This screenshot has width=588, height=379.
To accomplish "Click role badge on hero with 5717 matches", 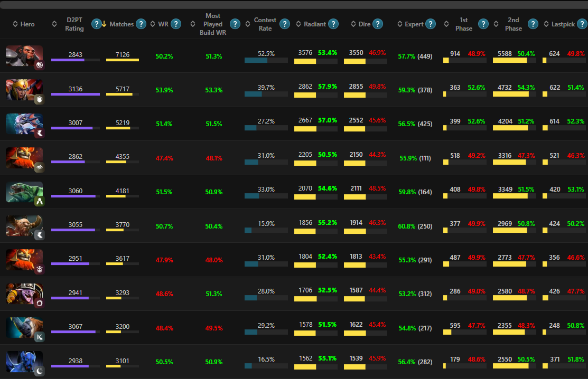I will 40,99.
